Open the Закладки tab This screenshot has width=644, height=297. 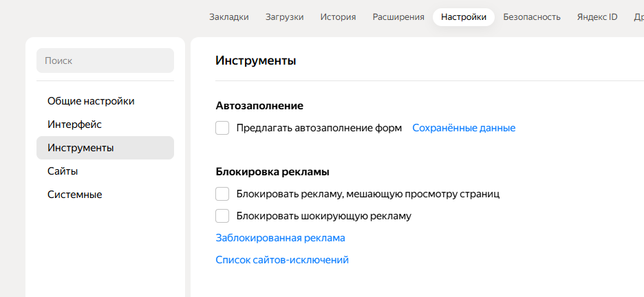(228, 16)
